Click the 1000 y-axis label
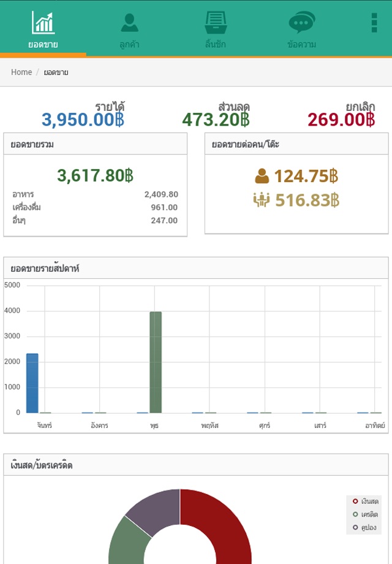Image resolution: width=392 pixels, height=564 pixels. point(12,387)
